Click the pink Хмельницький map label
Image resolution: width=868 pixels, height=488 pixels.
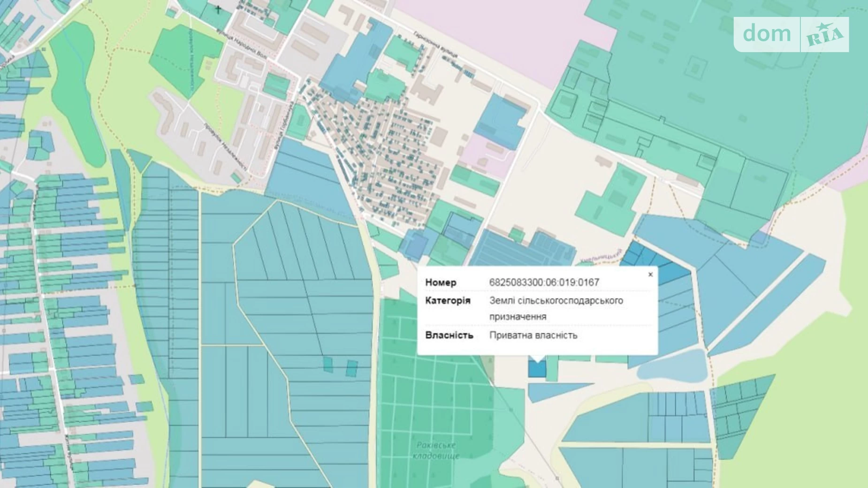[x=601, y=256]
